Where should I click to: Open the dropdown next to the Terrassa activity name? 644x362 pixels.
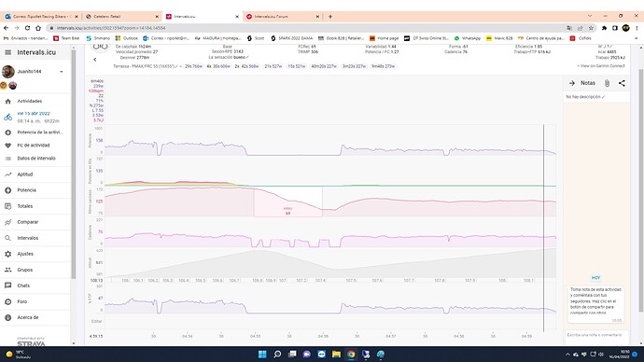coord(181,66)
